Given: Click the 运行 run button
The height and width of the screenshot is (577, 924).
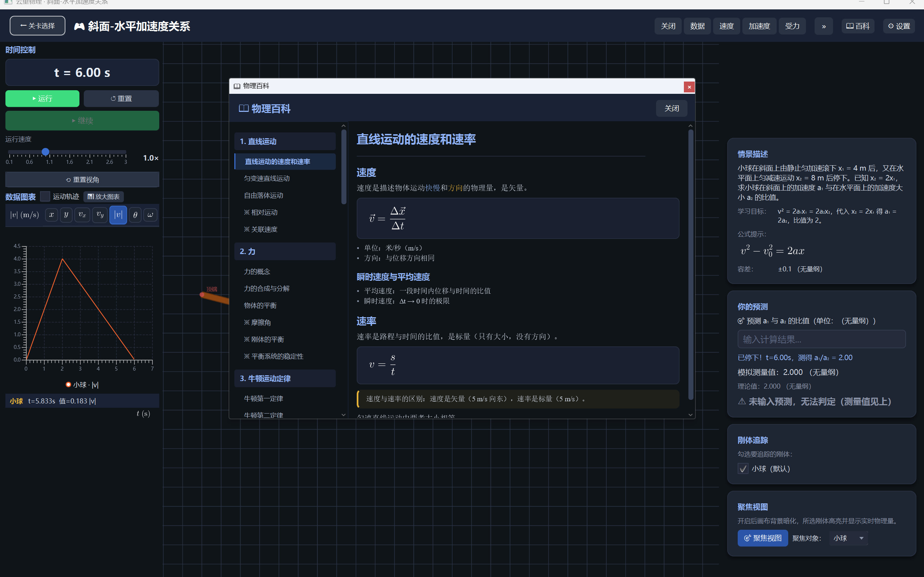Looking at the screenshot, I should (42, 99).
